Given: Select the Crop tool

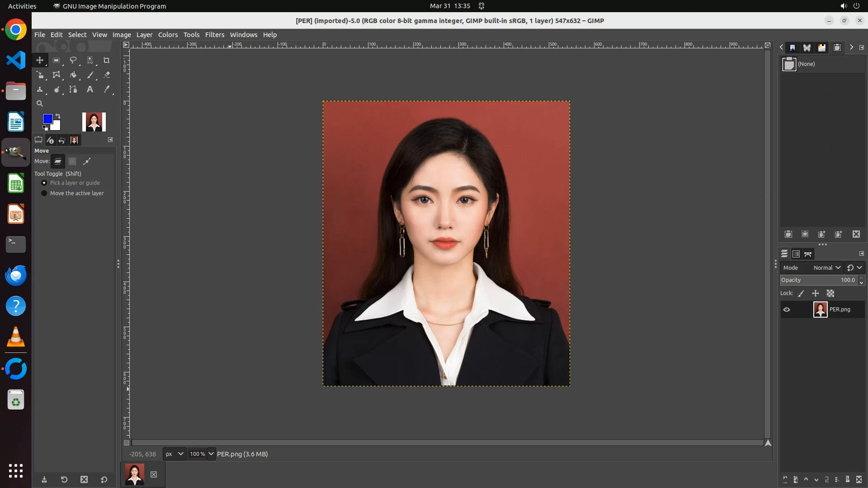Looking at the screenshot, I should (x=106, y=60).
